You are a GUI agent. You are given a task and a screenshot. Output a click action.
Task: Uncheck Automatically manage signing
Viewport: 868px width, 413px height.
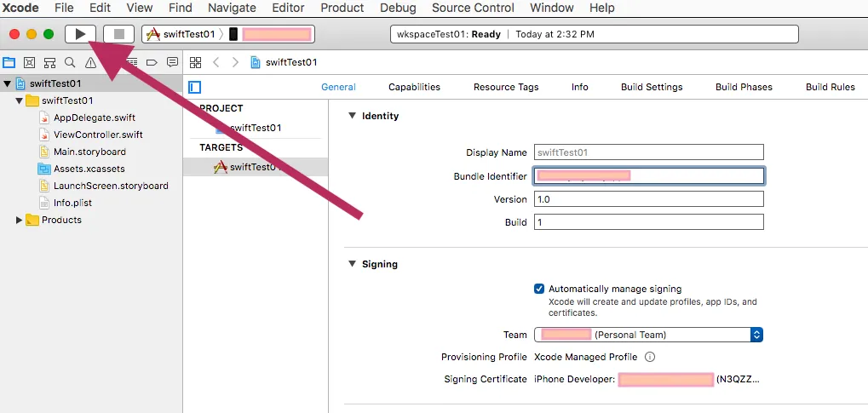pyautogui.click(x=539, y=289)
